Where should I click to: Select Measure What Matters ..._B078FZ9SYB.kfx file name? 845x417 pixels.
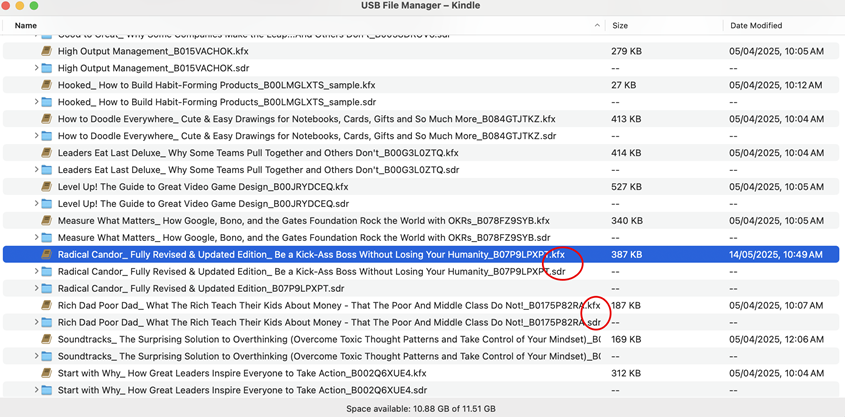[x=303, y=221]
